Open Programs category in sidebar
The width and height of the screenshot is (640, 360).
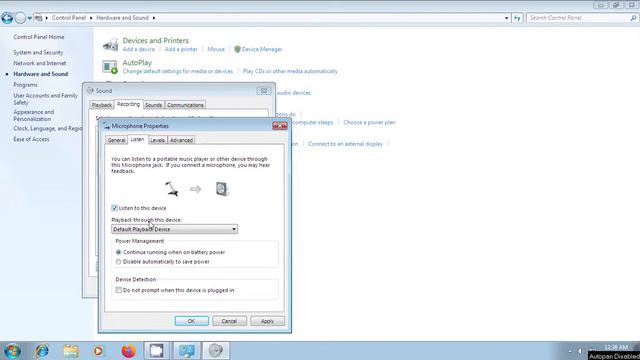[25, 85]
